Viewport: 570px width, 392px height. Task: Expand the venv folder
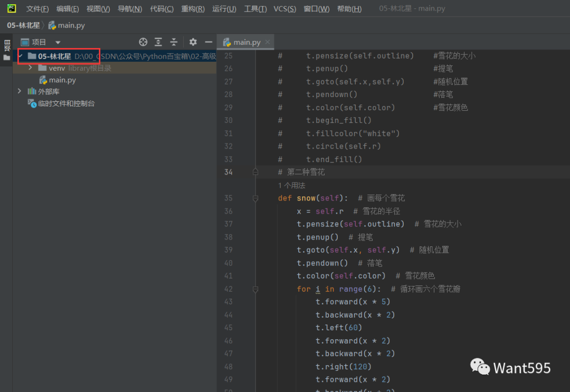30,68
